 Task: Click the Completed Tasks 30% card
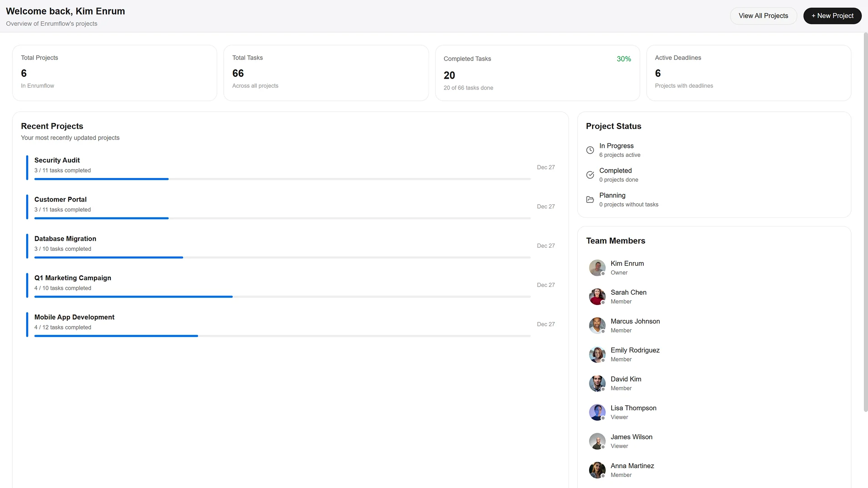(537, 73)
